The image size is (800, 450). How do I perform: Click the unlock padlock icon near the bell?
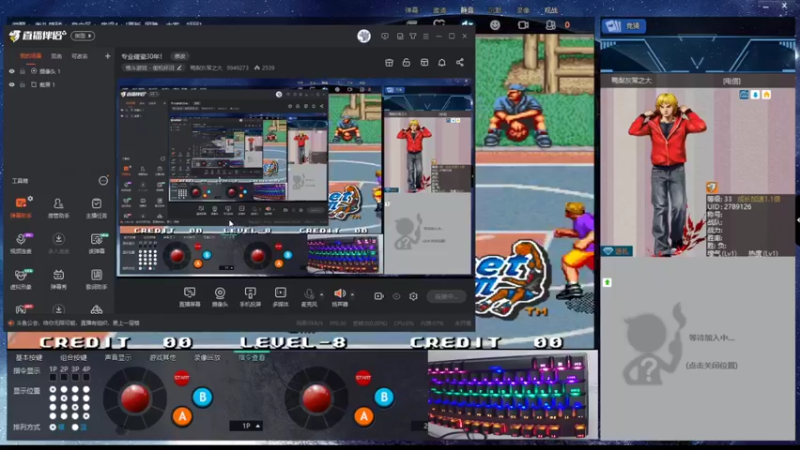coord(406,62)
